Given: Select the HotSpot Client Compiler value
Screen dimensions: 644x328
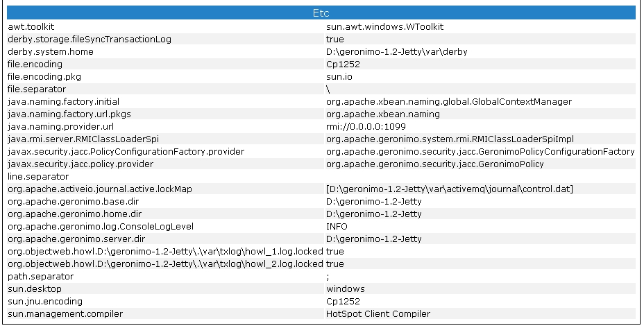Looking at the screenshot, I should pos(378,313).
